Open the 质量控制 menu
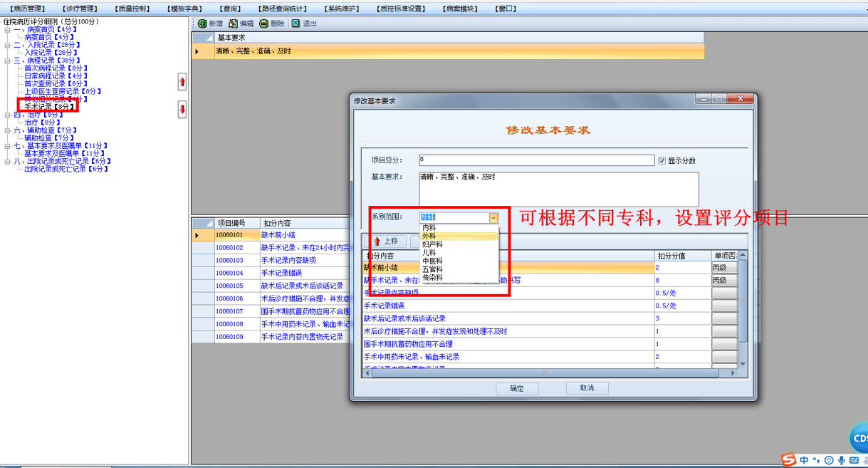 (132, 9)
